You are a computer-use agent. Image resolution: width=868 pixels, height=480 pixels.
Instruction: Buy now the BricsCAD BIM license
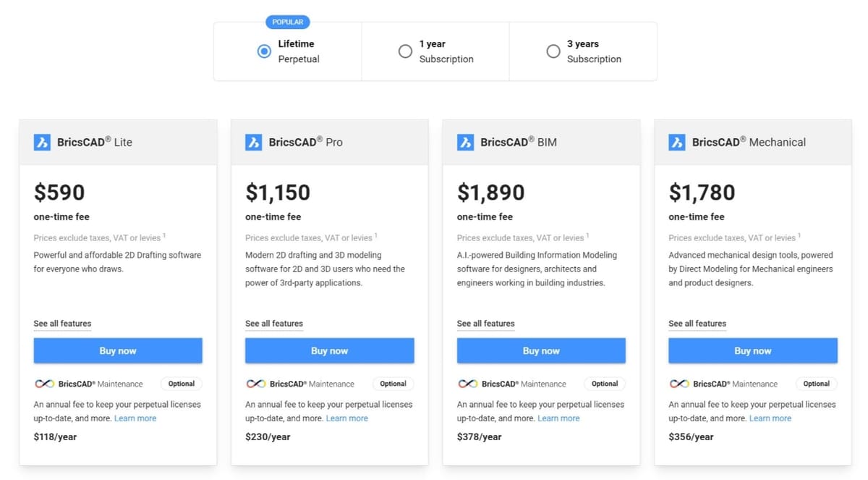click(541, 350)
